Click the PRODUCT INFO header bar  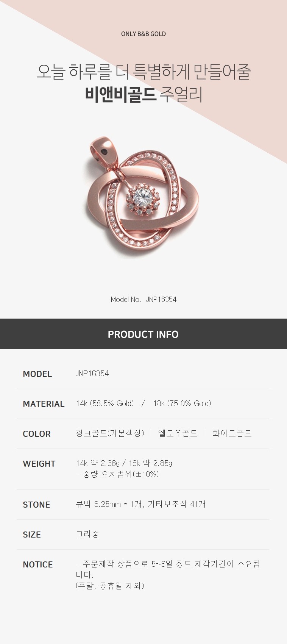click(143, 334)
